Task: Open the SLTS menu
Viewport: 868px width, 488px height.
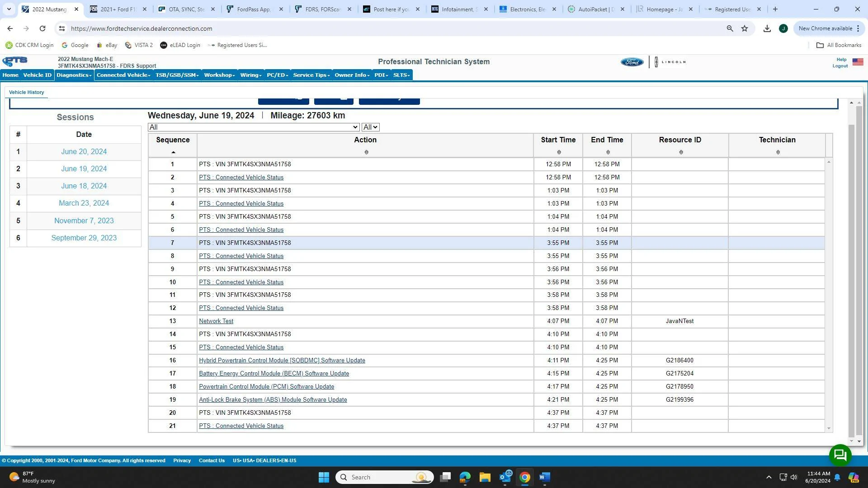Action: click(401, 75)
